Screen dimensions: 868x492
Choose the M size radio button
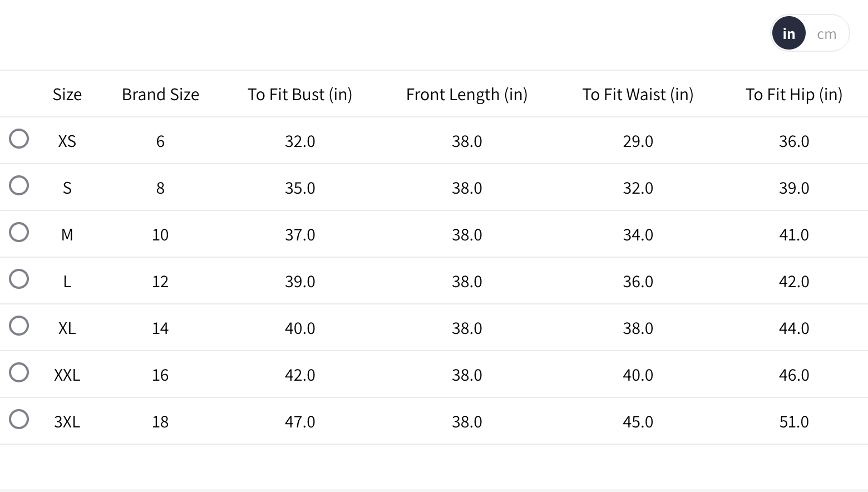(x=19, y=232)
